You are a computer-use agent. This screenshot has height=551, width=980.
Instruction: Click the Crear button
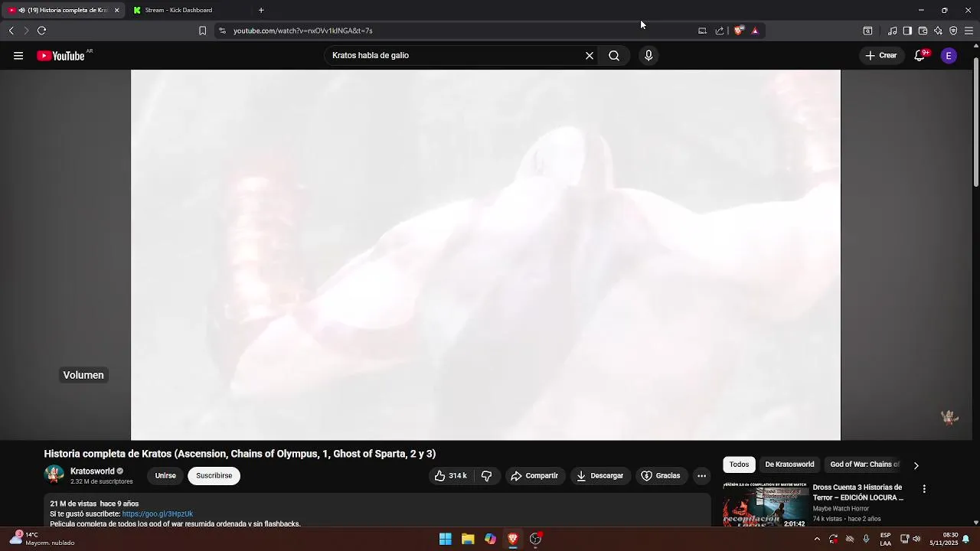click(x=881, y=56)
